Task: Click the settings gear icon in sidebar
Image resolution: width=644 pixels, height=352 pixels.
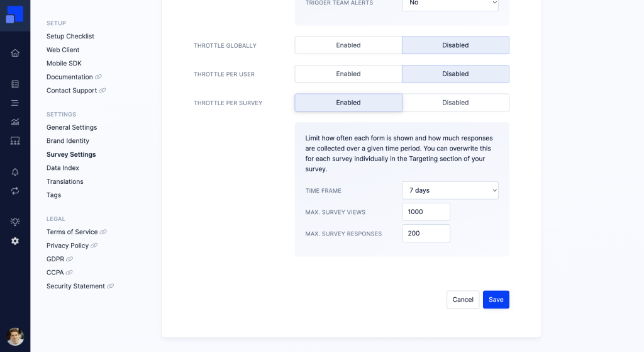Action: (15, 241)
